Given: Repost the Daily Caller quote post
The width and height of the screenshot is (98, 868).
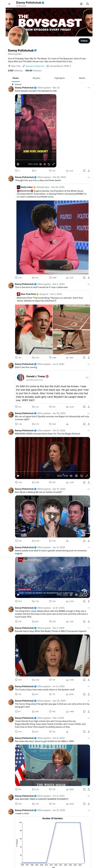Looking at the screenshot, I should (33, 278).
